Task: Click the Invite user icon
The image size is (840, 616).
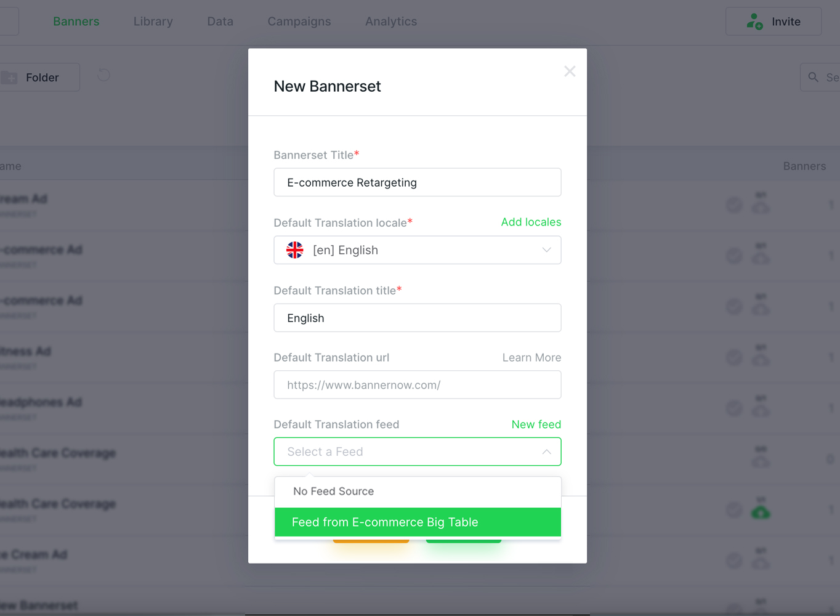Action: 754,22
